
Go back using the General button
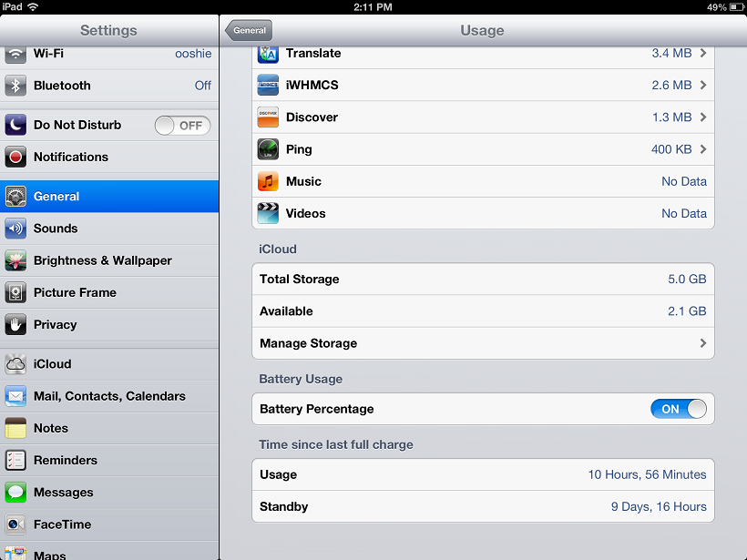pyautogui.click(x=249, y=30)
